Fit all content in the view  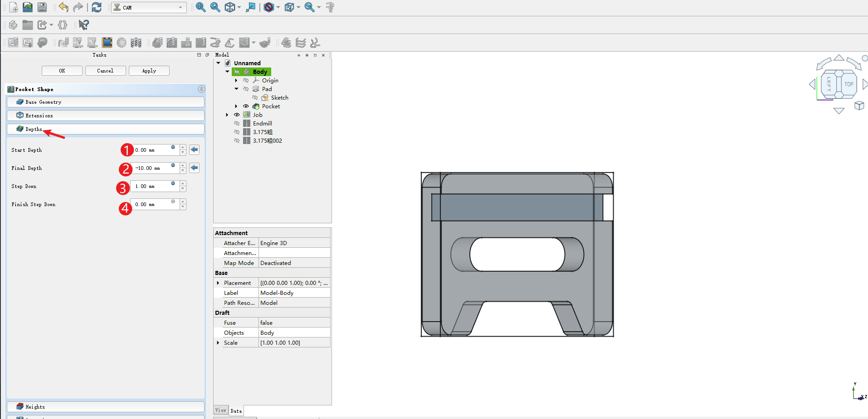click(200, 7)
